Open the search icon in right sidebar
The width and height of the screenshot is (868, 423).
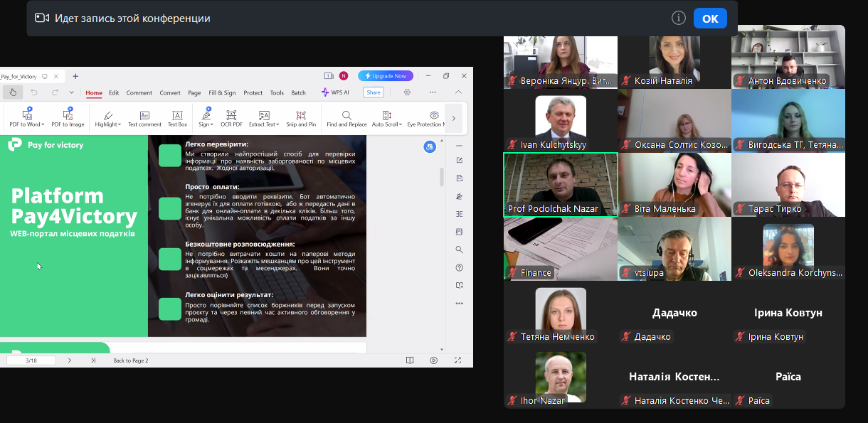pyautogui.click(x=459, y=250)
